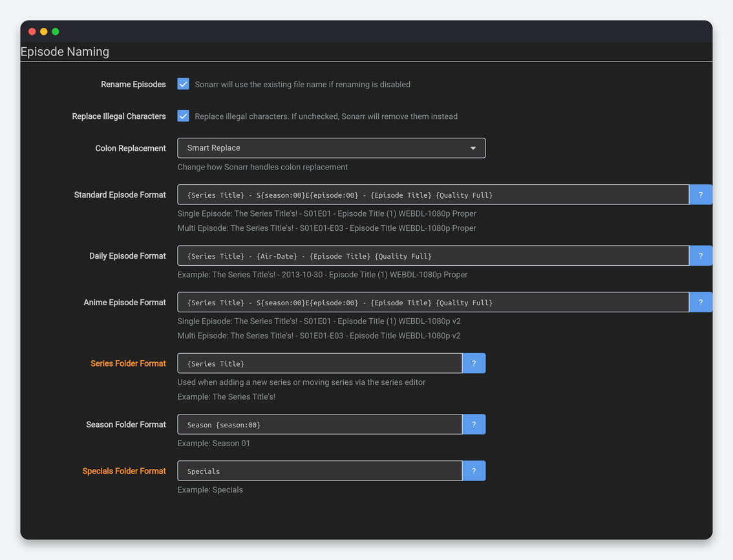Click the Season Folder Format input
733x560 pixels.
(320, 424)
